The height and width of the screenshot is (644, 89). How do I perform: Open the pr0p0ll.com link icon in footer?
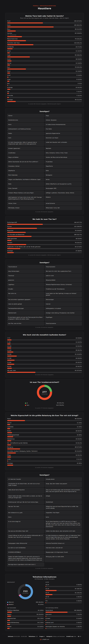(41, 640)
